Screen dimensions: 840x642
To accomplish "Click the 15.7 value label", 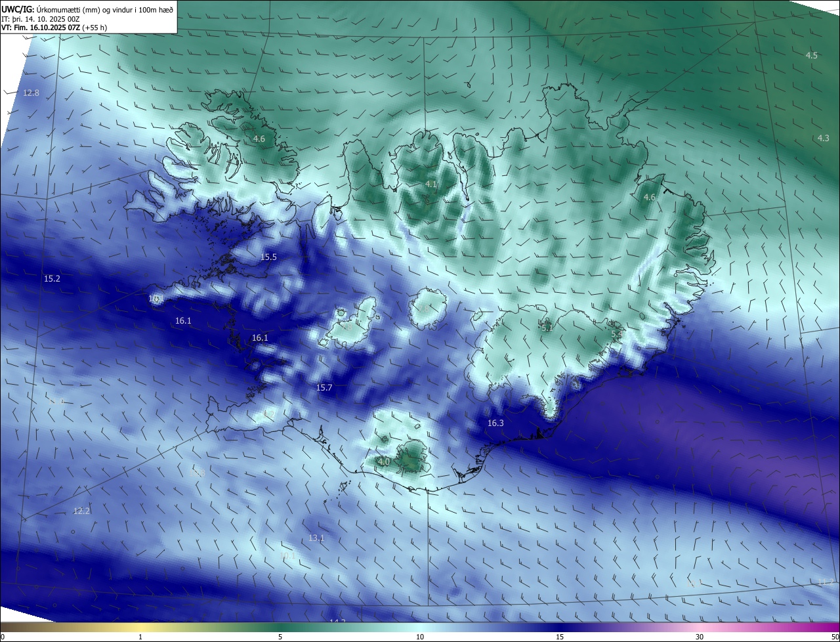I will tap(324, 388).
